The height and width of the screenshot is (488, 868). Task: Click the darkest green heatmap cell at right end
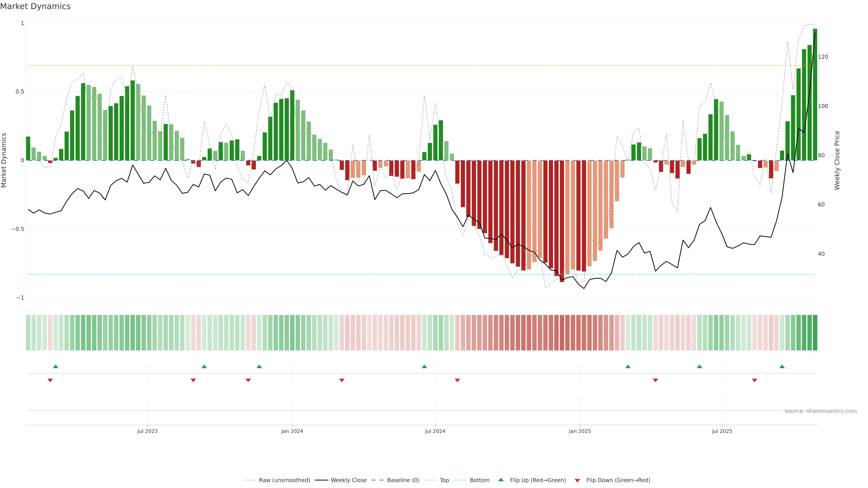[x=815, y=332]
